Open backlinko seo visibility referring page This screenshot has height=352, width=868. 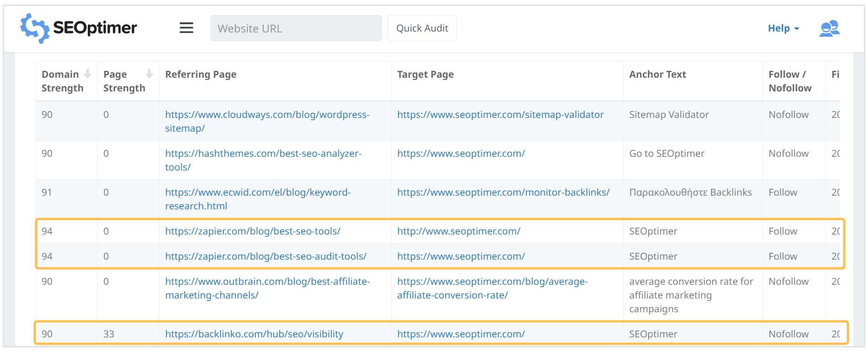click(254, 334)
